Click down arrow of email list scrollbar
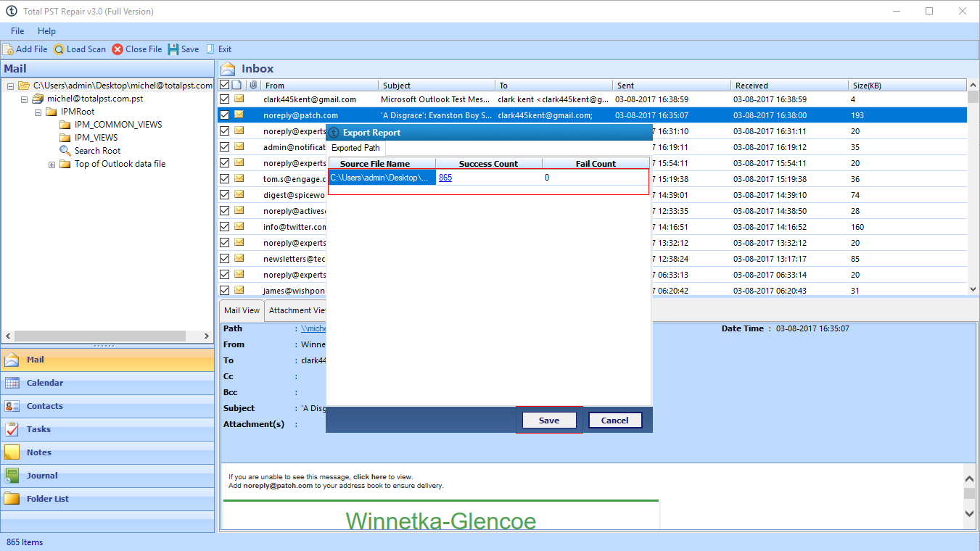Image resolution: width=980 pixels, height=551 pixels. 973,289
